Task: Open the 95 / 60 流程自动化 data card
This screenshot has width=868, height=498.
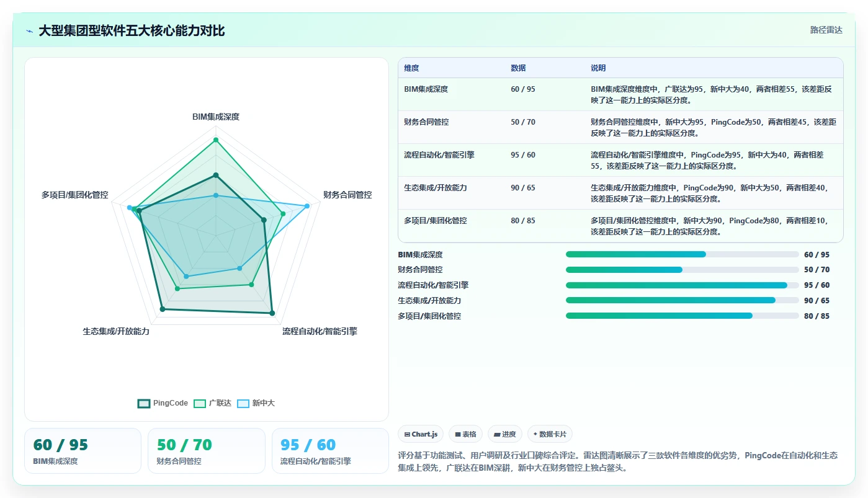Action: (x=330, y=451)
